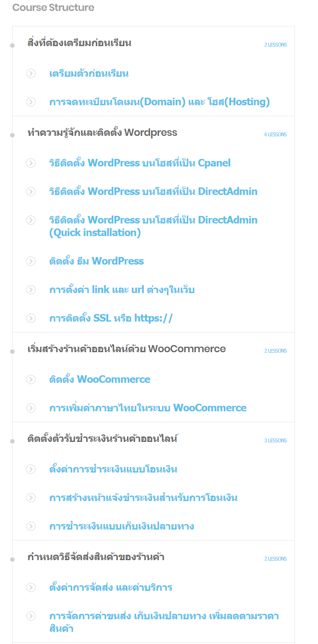The image size is (318, 644).
Task: Open การสร้างหน้าแจ้งชำระเงินสำหรับการโอนเงิน lesson
Action: [143, 498]
